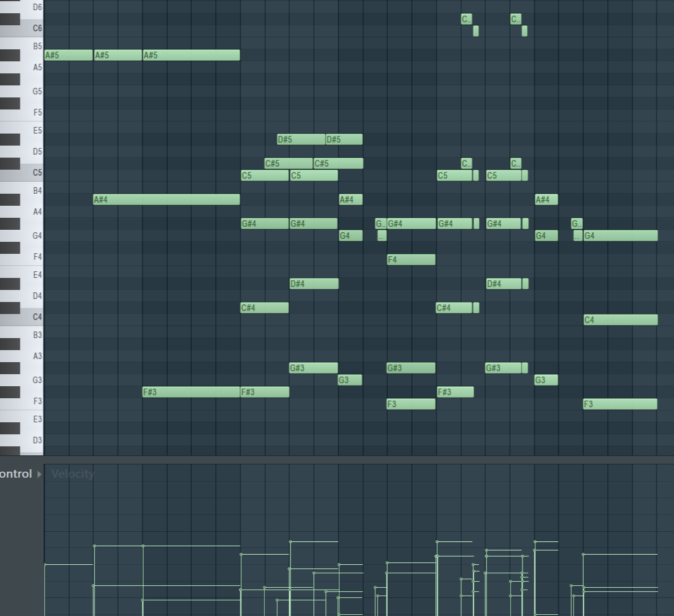This screenshot has height=616, width=674.
Task: Play the E5 white key on keyboard
Action: (32, 131)
